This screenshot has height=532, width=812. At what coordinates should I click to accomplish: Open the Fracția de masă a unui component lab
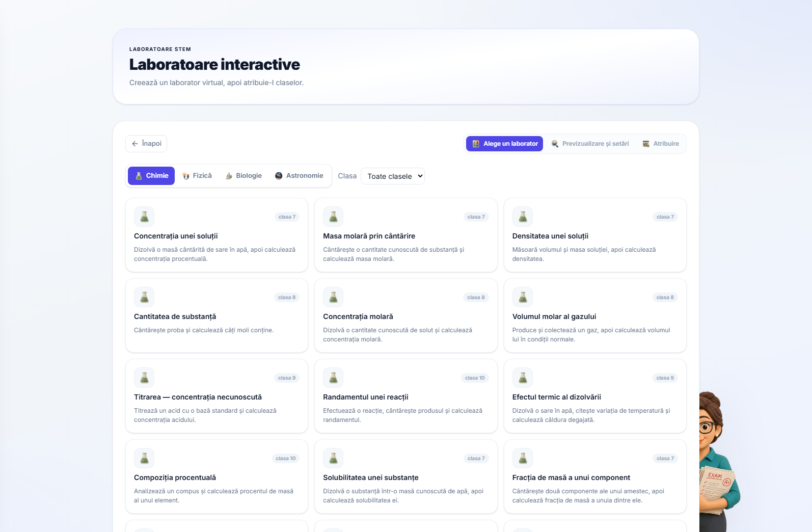pos(595,477)
